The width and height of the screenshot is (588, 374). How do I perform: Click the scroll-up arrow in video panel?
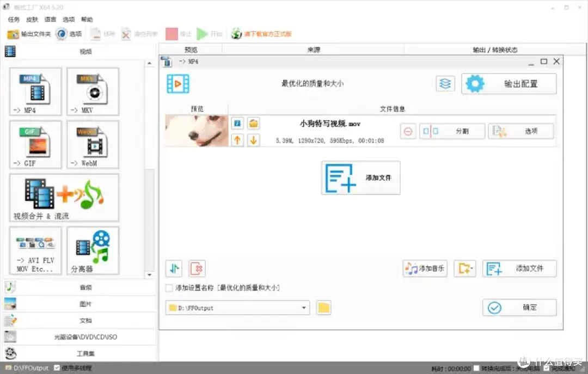tap(150, 63)
